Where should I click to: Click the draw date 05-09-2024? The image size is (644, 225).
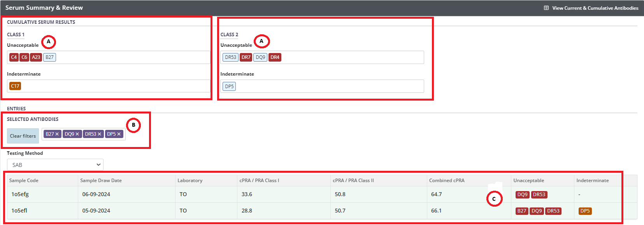pyautogui.click(x=96, y=211)
